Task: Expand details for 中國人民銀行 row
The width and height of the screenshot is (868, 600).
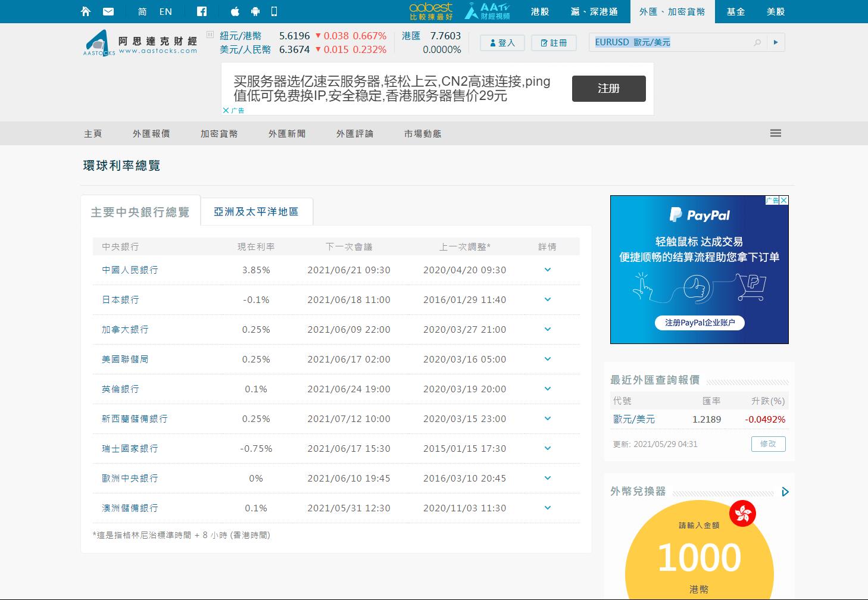Action: (x=547, y=270)
